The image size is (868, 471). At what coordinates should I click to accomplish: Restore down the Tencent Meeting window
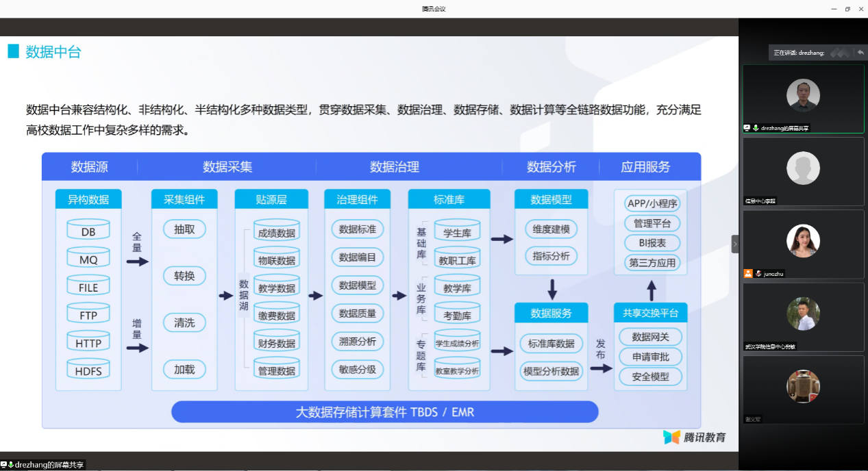pyautogui.click(x=847, y=9)
